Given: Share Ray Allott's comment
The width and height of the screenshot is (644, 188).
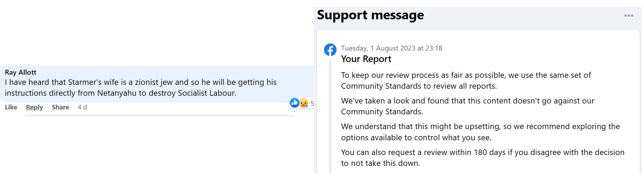Looking at the screenshot, I should 60,107.
